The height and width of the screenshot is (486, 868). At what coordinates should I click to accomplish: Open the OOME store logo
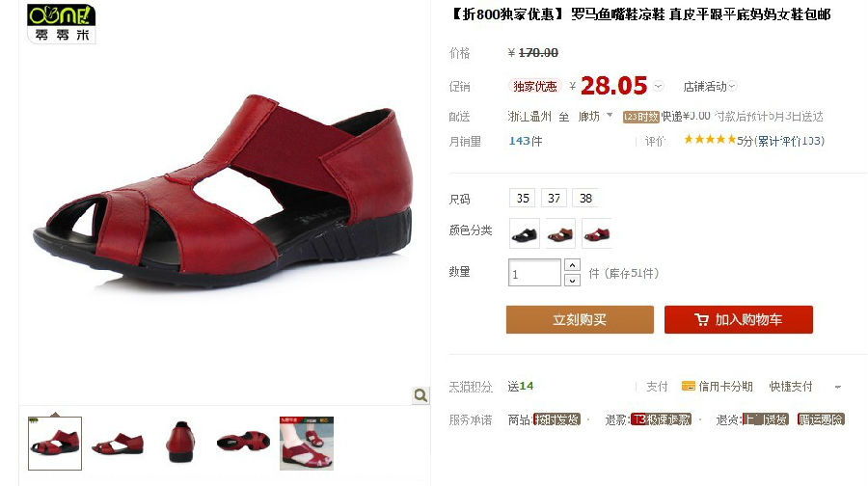(61, 24)
